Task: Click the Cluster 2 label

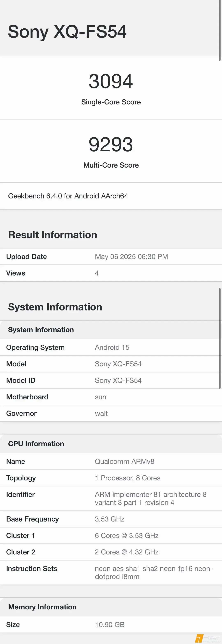Action: coord(21,552)
